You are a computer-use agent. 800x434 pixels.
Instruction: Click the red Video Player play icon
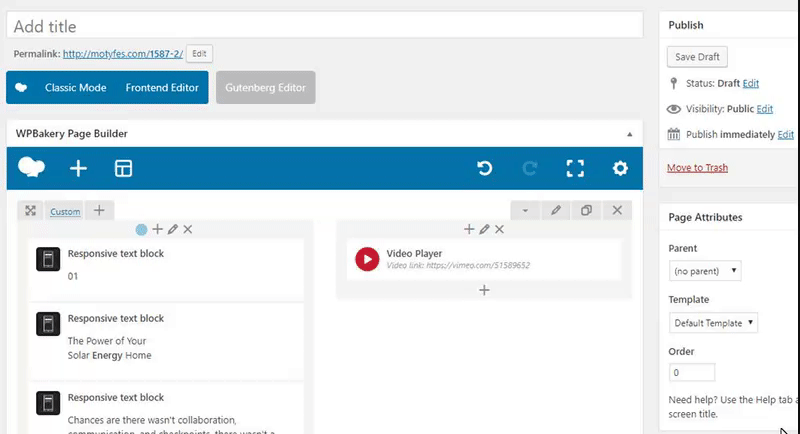click(367, 259)
